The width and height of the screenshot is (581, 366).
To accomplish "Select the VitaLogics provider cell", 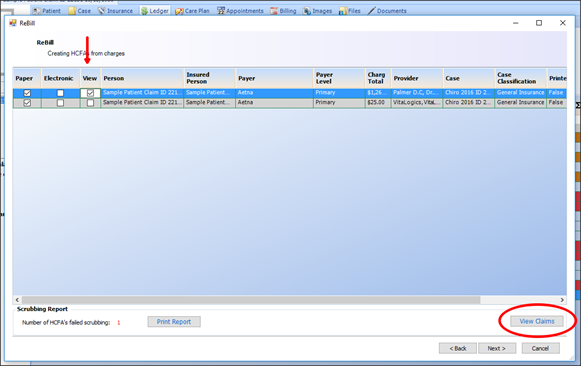I will 417,103.
